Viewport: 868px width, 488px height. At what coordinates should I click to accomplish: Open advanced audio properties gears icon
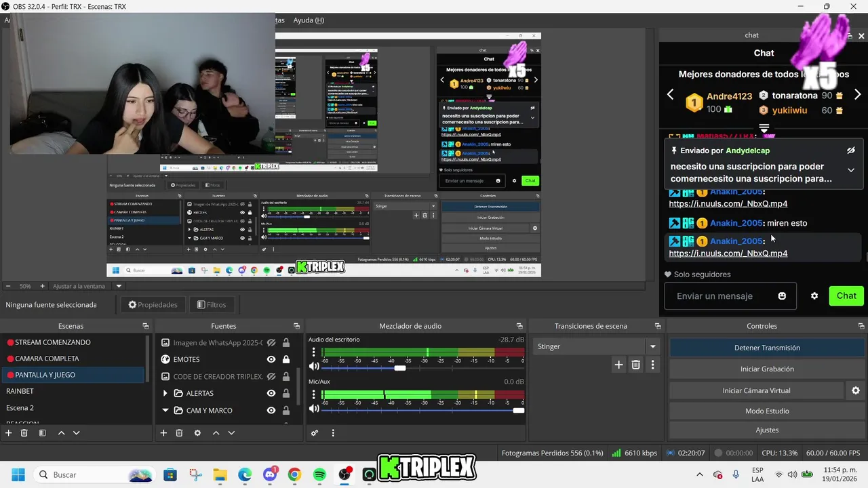[315, 432]
